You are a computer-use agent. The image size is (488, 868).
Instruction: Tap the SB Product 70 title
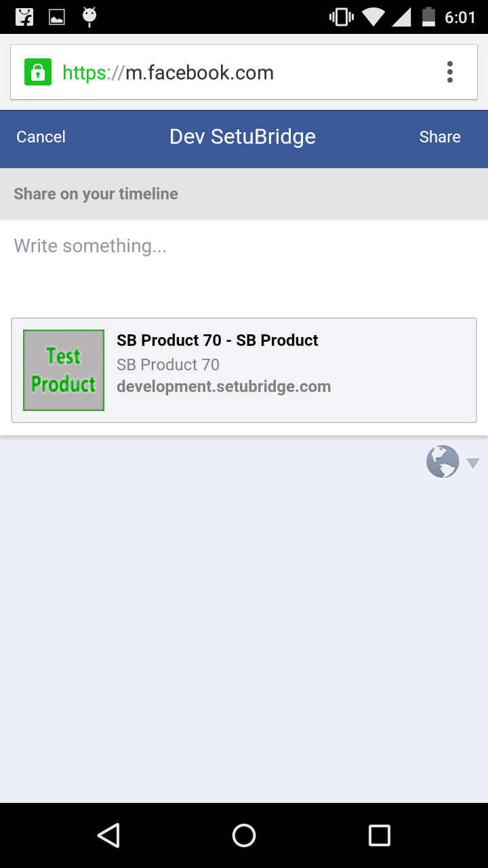(217, 340)
